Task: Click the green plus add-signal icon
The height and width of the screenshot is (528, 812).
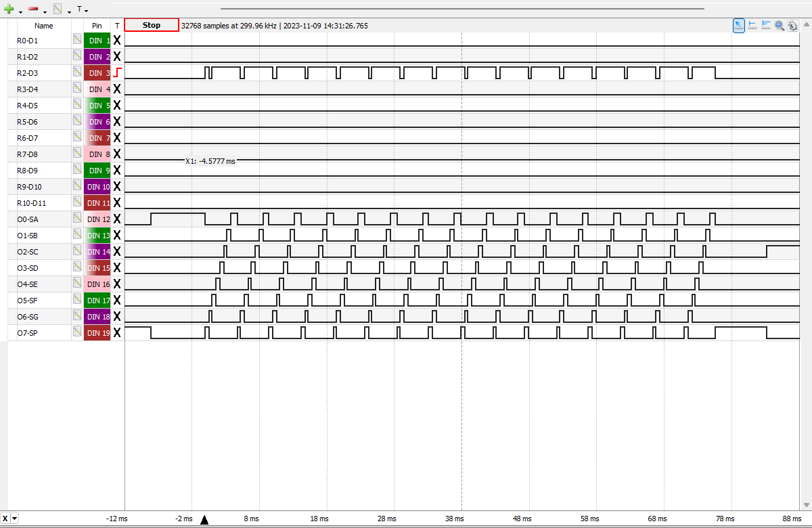Action: click(9, 9)
